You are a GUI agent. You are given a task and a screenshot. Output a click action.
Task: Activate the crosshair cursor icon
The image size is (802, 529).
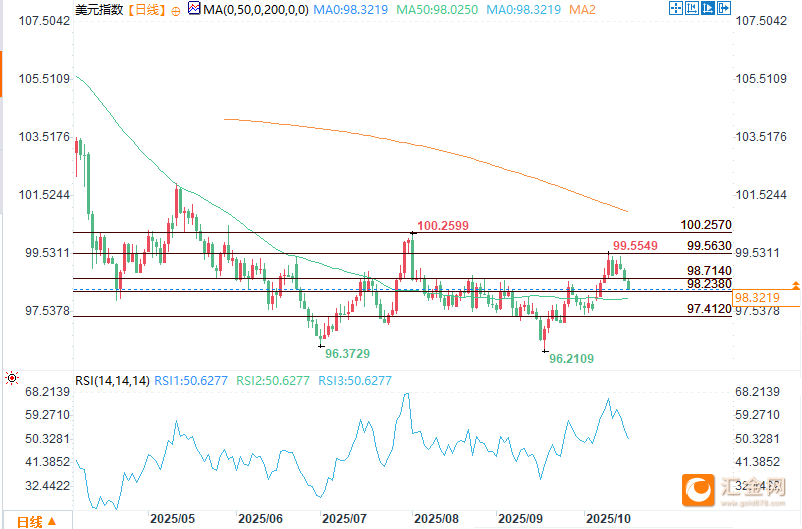676,8
